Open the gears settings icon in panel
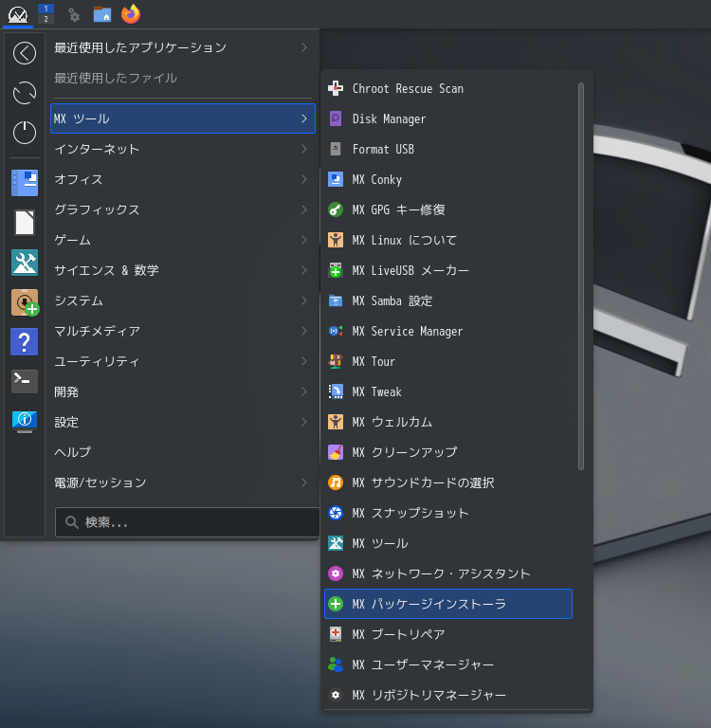 [74, 14]
